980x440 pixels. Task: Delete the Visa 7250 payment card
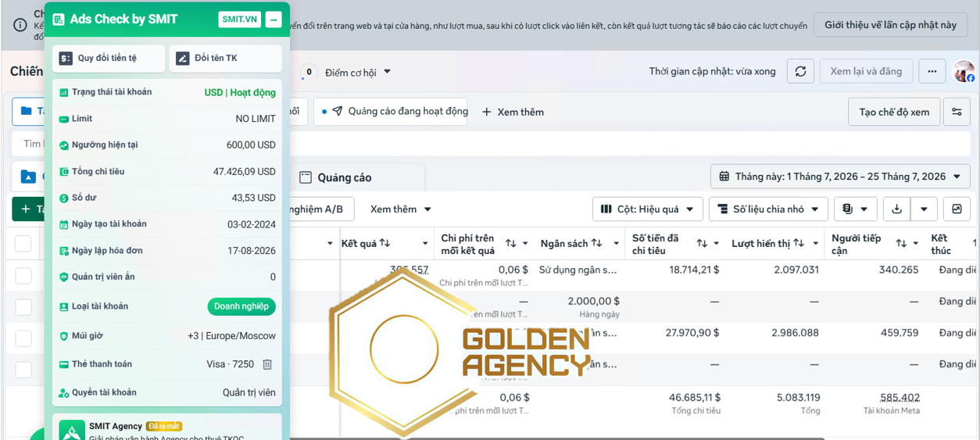(x=267, y=364)
